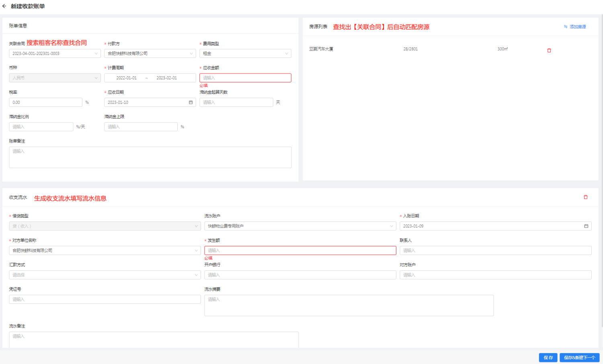
Task: Click the 亚夏汽车大厦 property name
Action: pyautogui.click(x=321, y=49)
